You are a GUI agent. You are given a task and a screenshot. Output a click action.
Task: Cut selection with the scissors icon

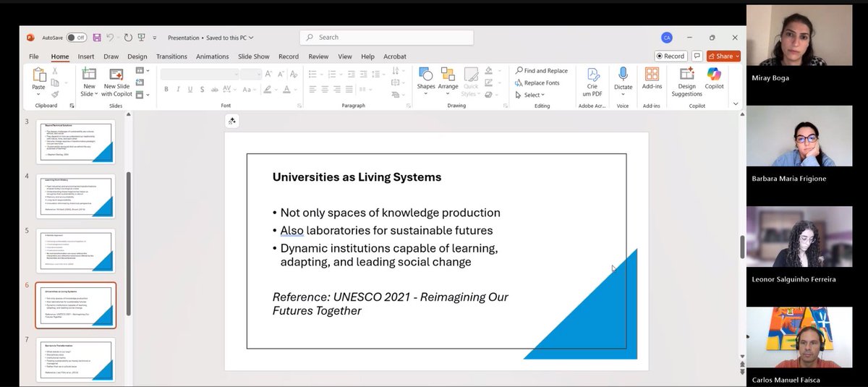55,71
